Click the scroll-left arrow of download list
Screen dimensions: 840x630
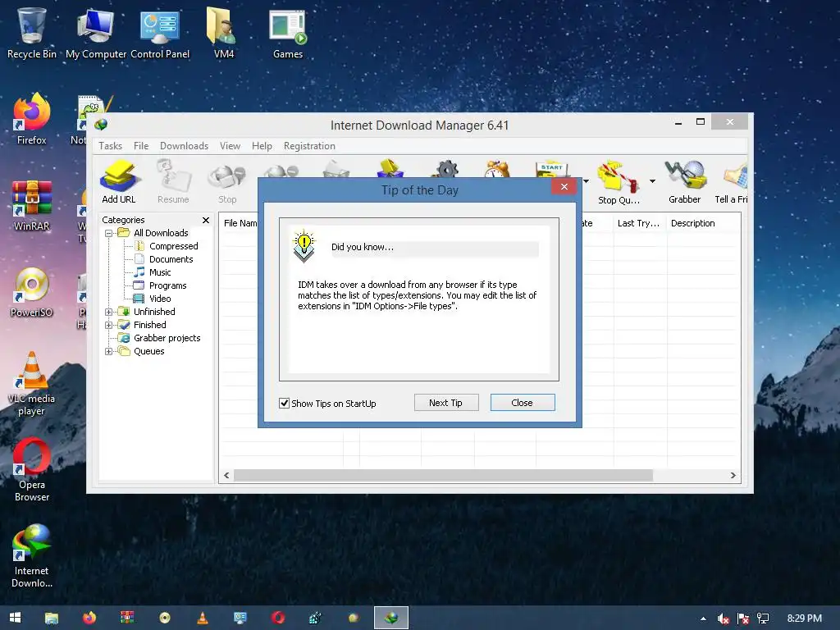click(x=226, y=475)
